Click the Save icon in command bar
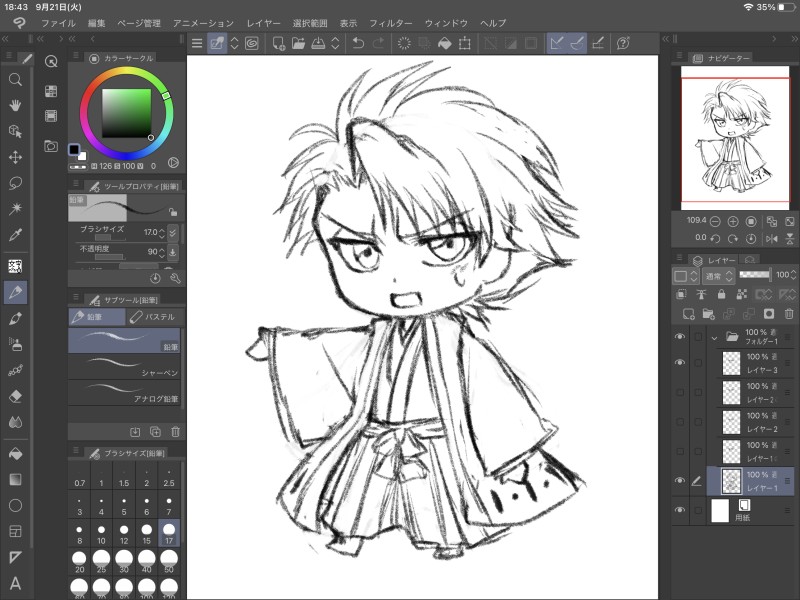 click(x=318, y=43)
